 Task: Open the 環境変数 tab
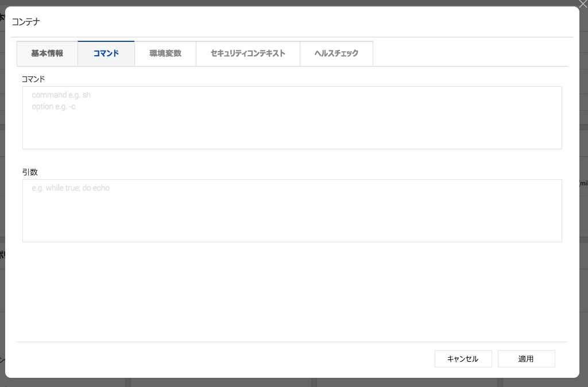point(165,53)
